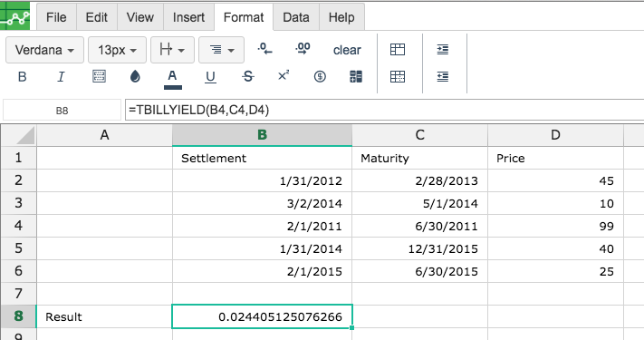Open the Insert menu tab

click(188, 17)
